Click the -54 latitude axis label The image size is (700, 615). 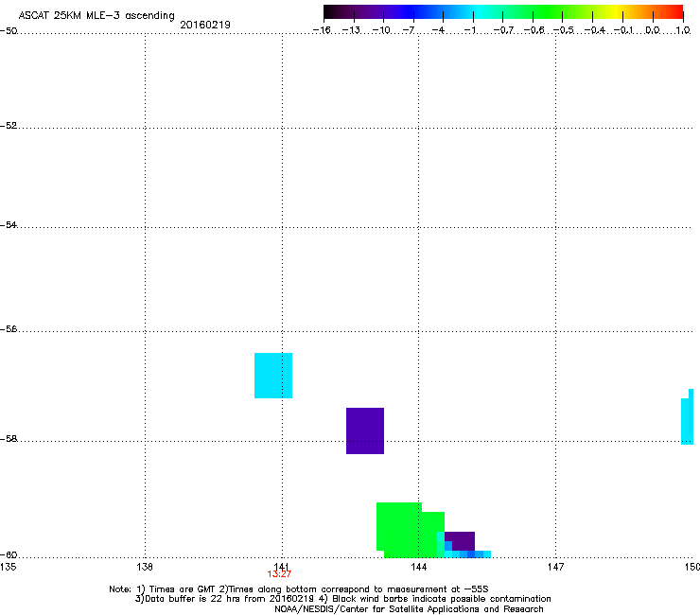pyautogui.click(x=9, y=224)
